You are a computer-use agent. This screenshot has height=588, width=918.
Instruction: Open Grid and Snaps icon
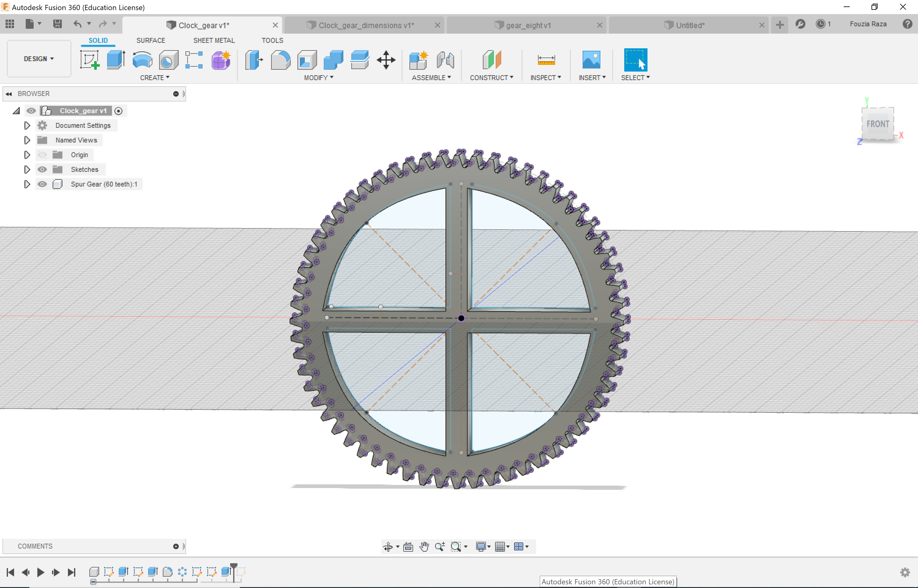[500, 547]
